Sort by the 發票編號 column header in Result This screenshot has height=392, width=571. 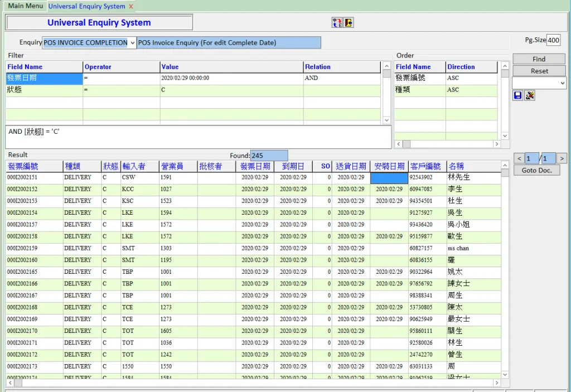pos(23,166)
